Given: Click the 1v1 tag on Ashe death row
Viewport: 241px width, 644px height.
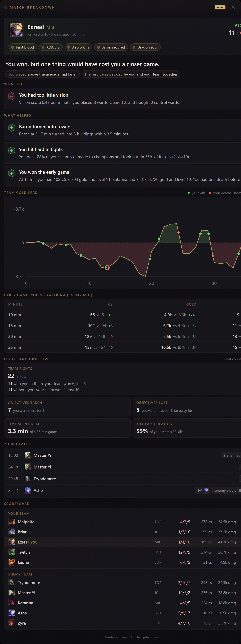Looking at the screenshot, I should point(203,490).
